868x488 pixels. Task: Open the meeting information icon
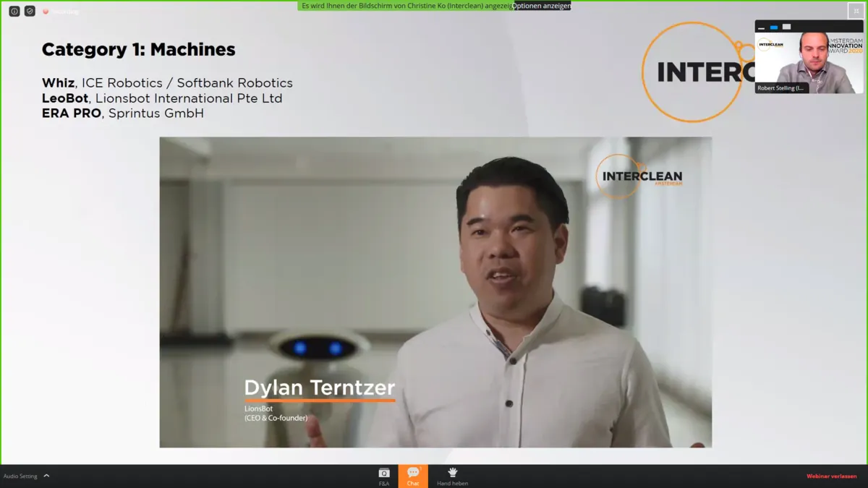click(x=14, y=11)
